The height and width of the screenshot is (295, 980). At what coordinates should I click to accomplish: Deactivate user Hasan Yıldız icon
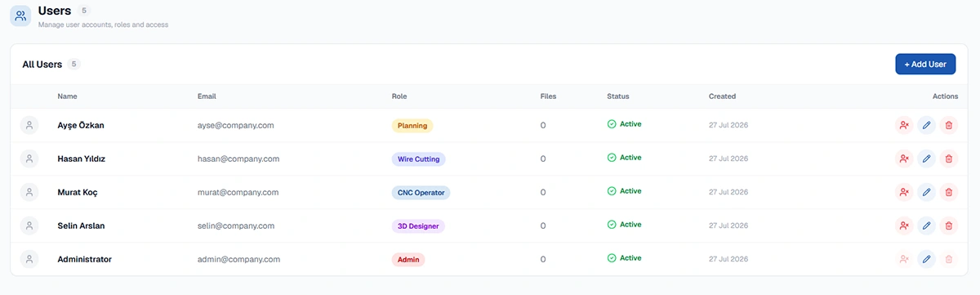coord(904,159)
